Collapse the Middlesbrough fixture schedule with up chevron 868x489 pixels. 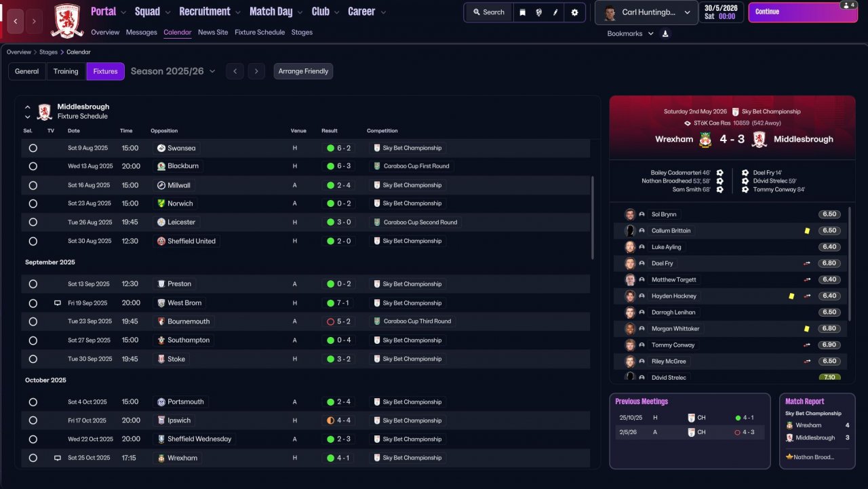(x=28, y=107)
